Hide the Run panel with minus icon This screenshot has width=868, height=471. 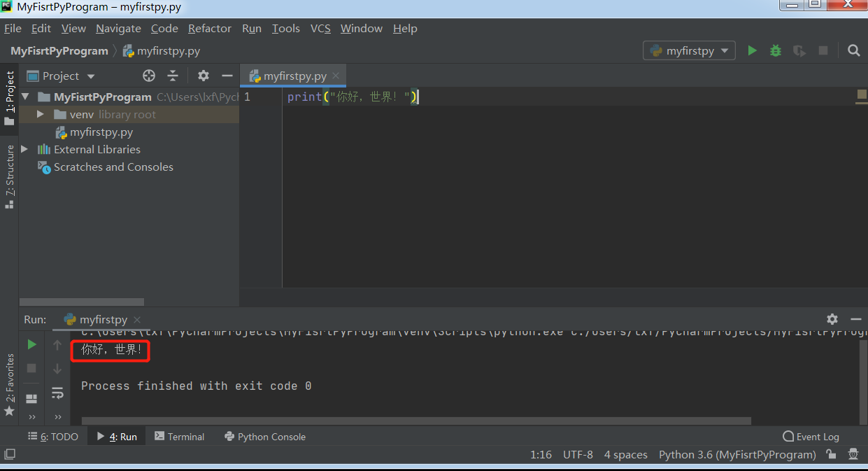[x=855, y=319]
